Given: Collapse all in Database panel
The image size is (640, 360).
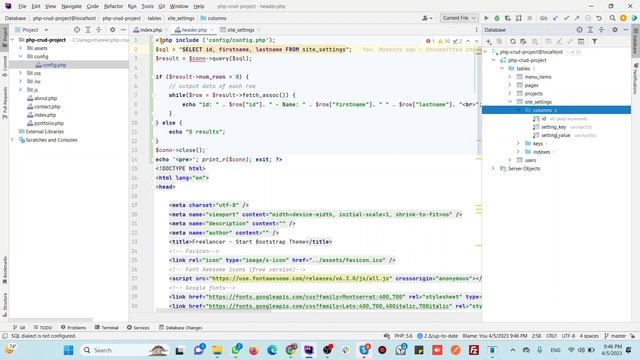Looking at the screenshot, I should (x=601, y=30).
